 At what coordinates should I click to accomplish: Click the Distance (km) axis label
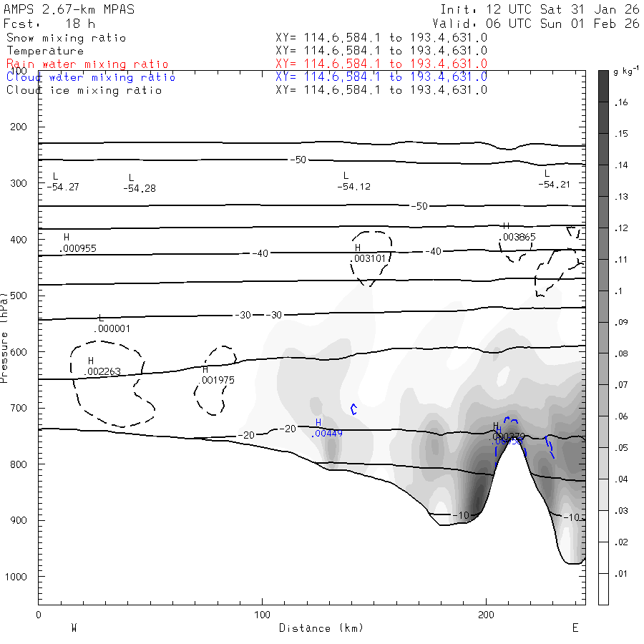321,628
